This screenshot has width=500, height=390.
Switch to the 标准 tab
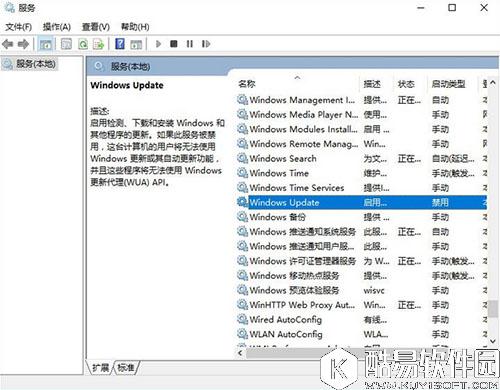(126, 368)
